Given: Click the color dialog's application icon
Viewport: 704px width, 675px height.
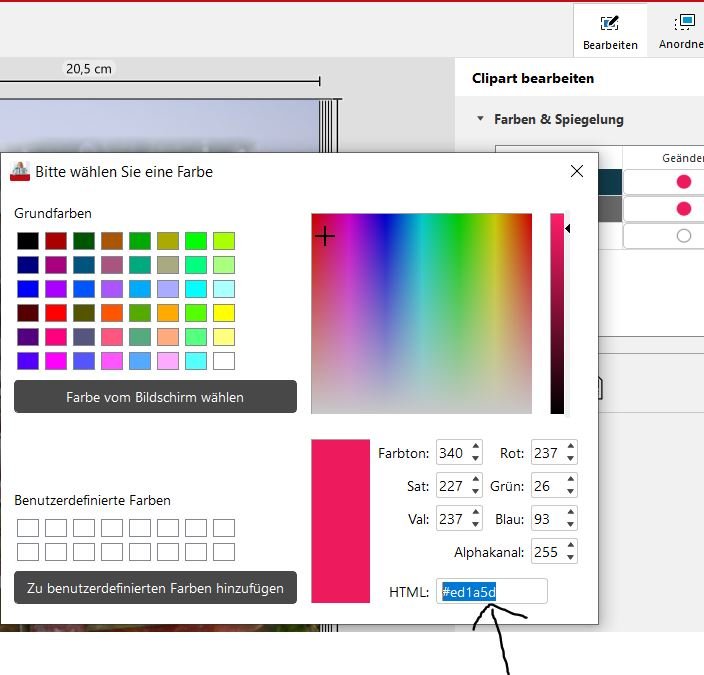Looking at the screenshot, I should point(20,171).
